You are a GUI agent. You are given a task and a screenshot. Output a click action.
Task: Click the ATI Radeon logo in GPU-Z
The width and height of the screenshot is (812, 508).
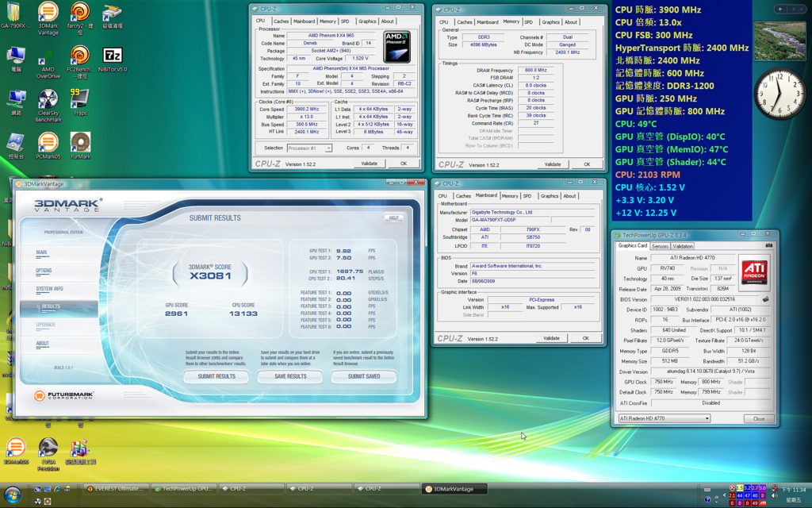[754, 271]
